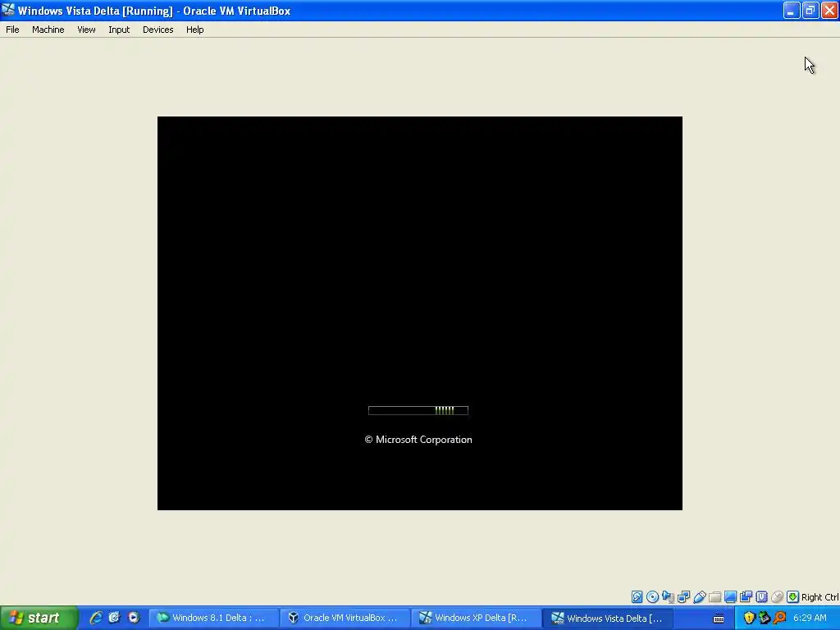Switch to Oracle VM VirtualBox taskbar button
The image size is (840, 630).
(x=345, y=618)
